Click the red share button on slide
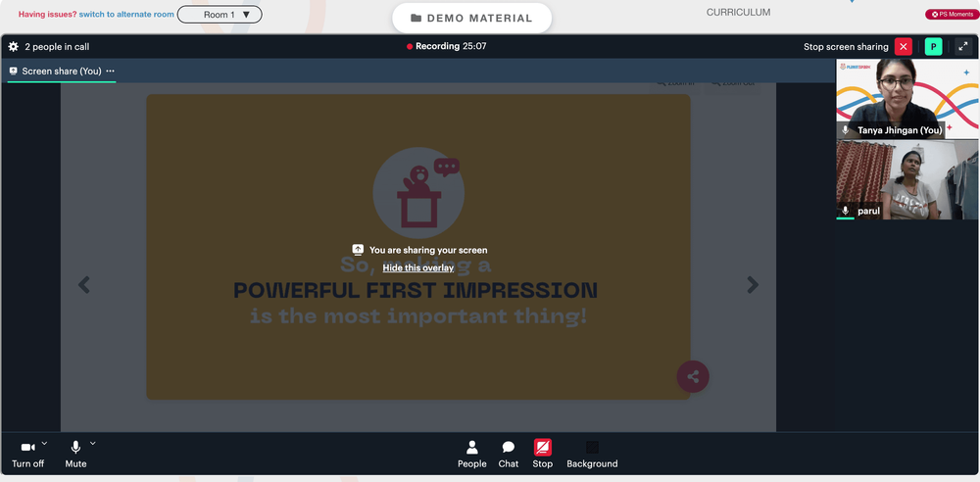Viewport: 980px width, 482px height. (x=693, y=376)
